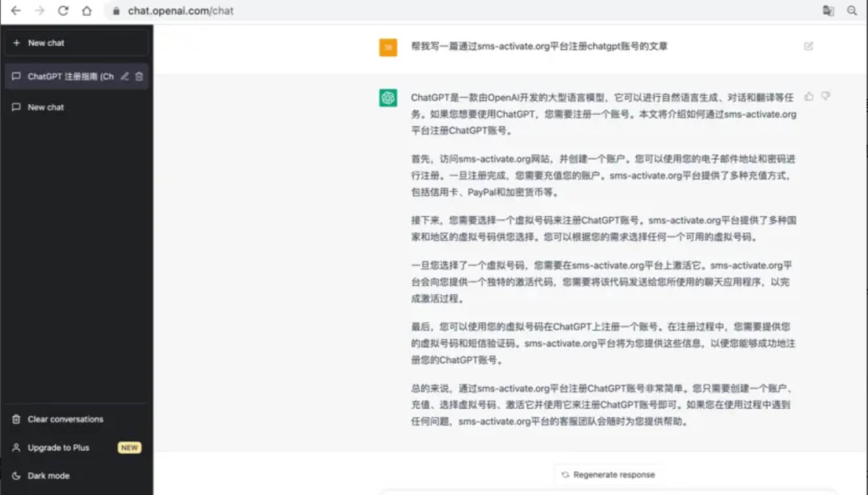Delete the ChatGPT 注册指南 chat with trash icon
868x495 pixels.
(139, 76)
